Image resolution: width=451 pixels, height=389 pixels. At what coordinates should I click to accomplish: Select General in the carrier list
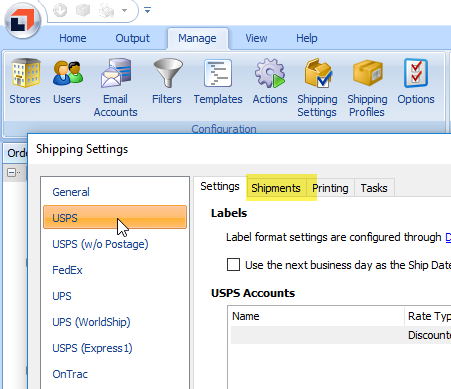point(115,192)
